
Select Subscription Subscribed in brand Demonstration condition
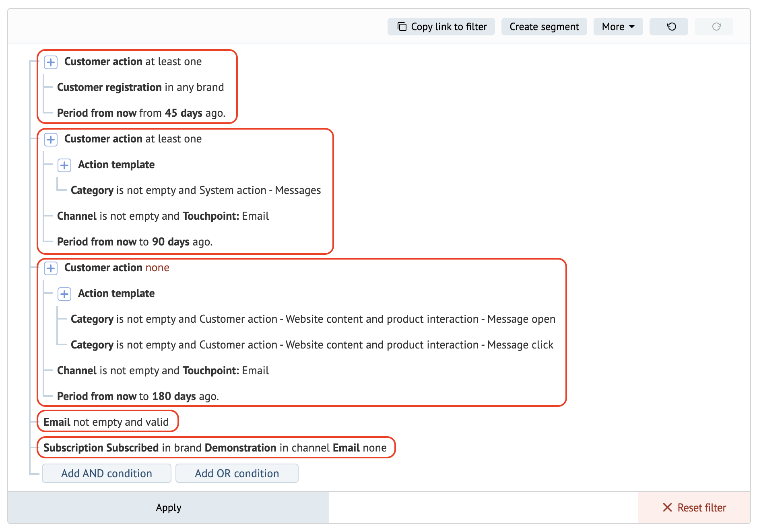coord(215,448)
